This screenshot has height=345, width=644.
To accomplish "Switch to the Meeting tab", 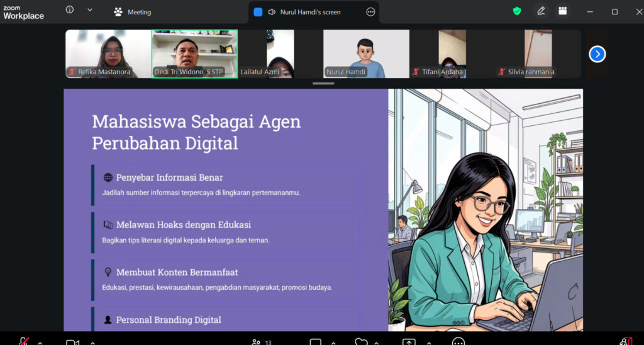I will [132, 13].
